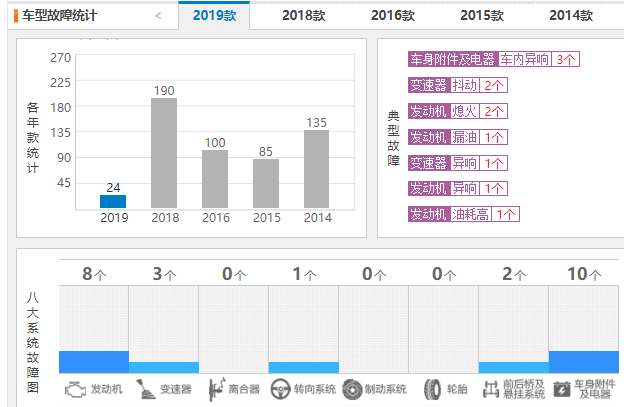
Task: Select the 2016款 model year tab
Action: [x=393, y=16]
